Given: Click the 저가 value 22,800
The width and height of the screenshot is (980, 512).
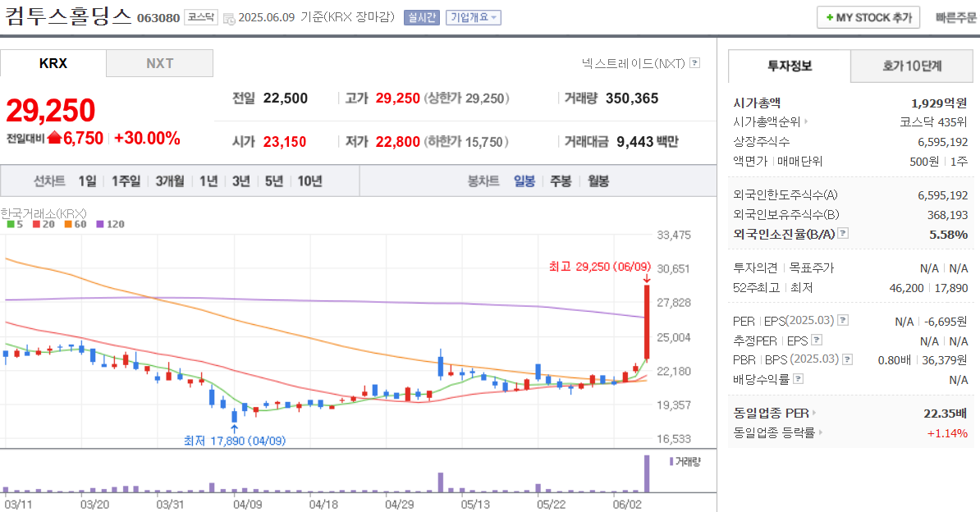Looking at the screenshot, I should point(397,142).
